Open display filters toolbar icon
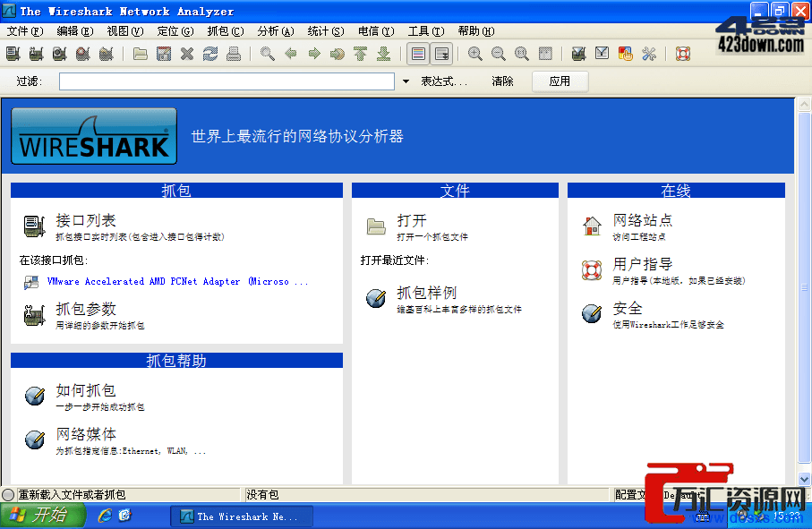This screenshot has height=529, width=812. [602, 54]
